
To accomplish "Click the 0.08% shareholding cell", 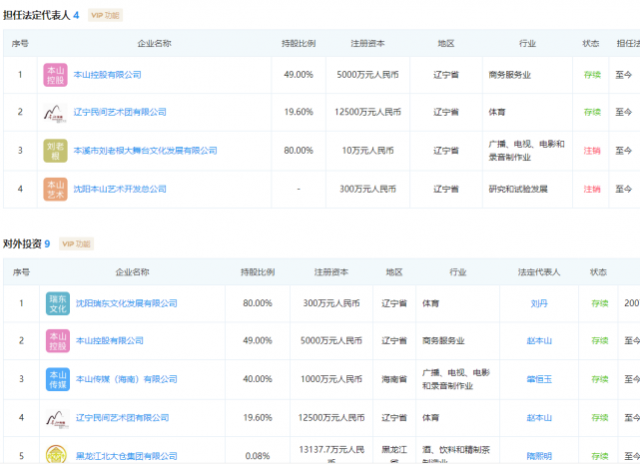I will [x=257, y=456].
